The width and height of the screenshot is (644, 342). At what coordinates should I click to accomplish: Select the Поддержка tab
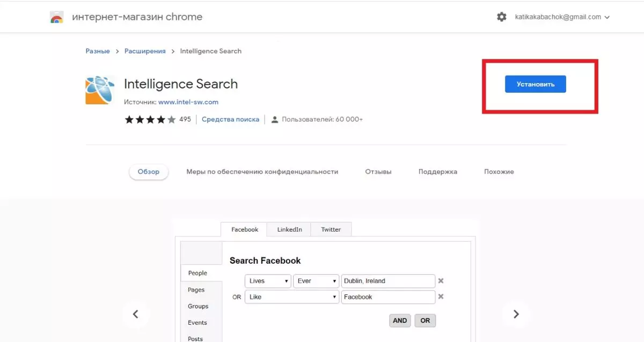(438, 172)
